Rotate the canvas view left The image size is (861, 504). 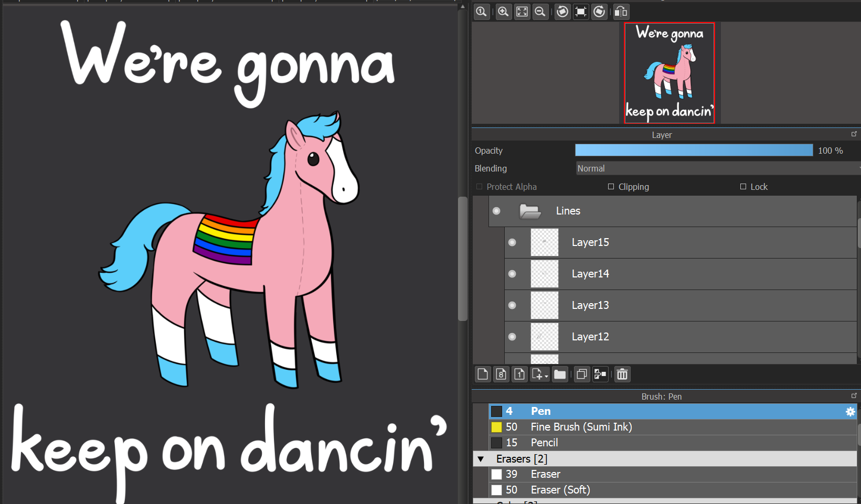pos(562,12)
